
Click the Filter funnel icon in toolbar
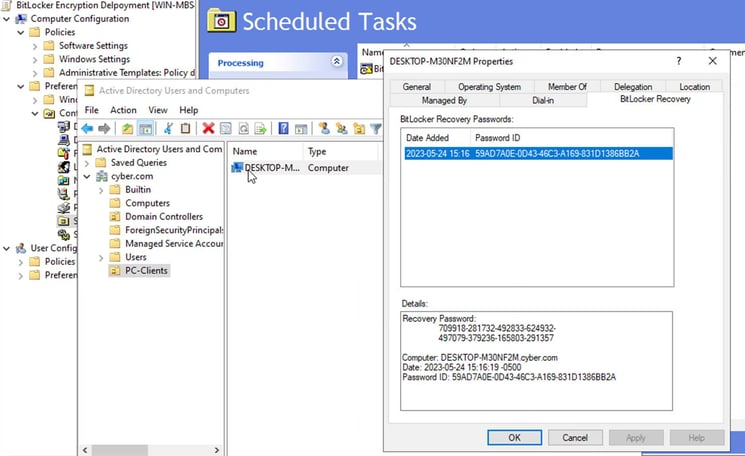tap(375, 128)
